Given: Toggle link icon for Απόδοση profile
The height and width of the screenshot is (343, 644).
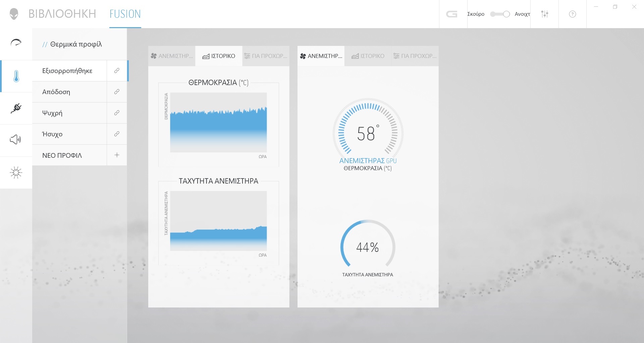Looking at the screenshot, I should pos(117,92).
